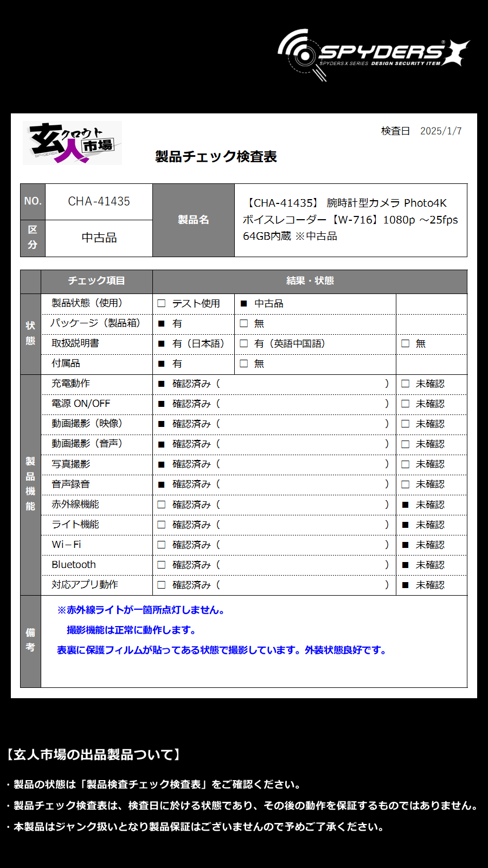Image resolution: width=488 pixels, height=868 pixels.
Task: Click the 検査日に於ける状態 disclaimer line
Action: tap(242, 806)
